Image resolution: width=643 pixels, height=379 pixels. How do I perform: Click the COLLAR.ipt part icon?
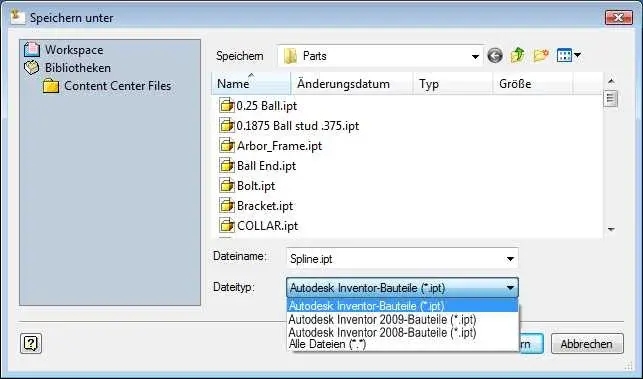point(227,226)
